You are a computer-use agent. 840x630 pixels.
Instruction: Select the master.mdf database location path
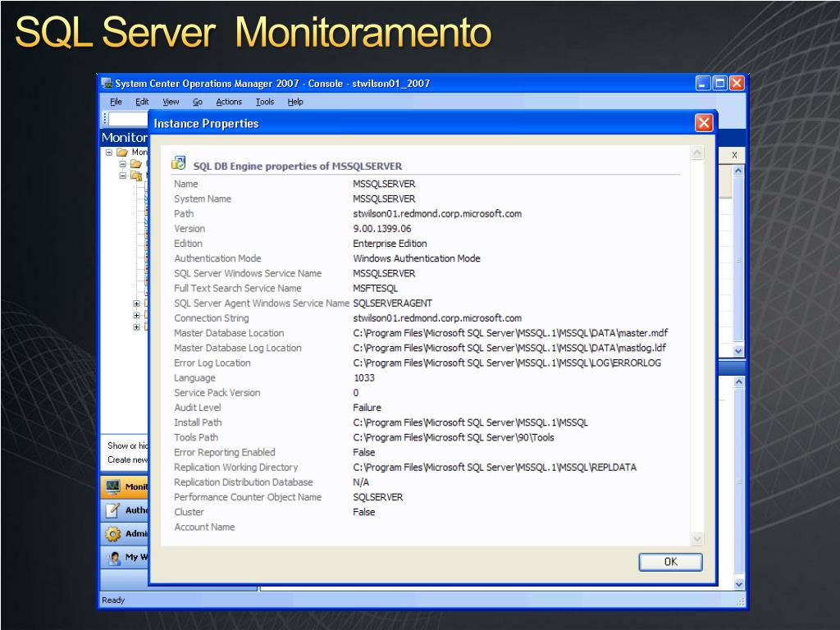pyautogui.click(x=510, y=333)
